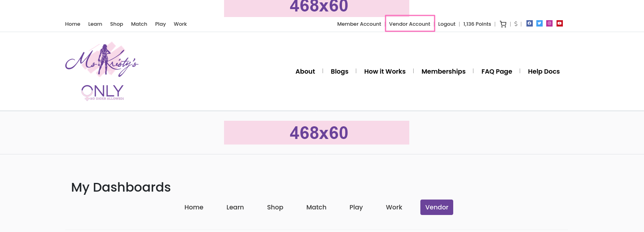Switch to the Match dashboard tab
Screen dimensions: 644x232
point(316,207)
